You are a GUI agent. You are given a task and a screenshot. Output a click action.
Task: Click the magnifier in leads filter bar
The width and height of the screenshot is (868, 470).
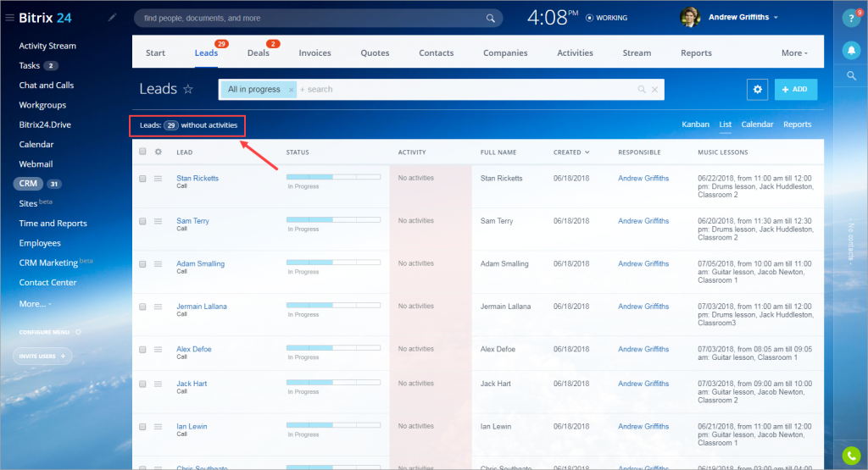point(642,89)
